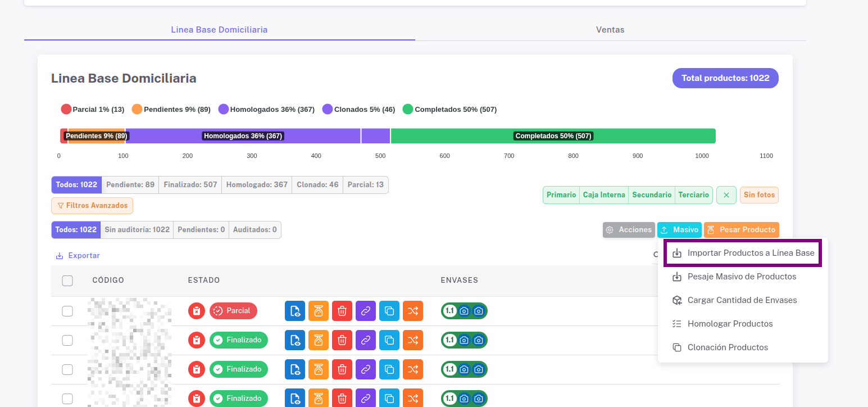This screenshot has height=407, width=868.
Task: Choose Homologar Productos from the menu
Action: point(743,324)
